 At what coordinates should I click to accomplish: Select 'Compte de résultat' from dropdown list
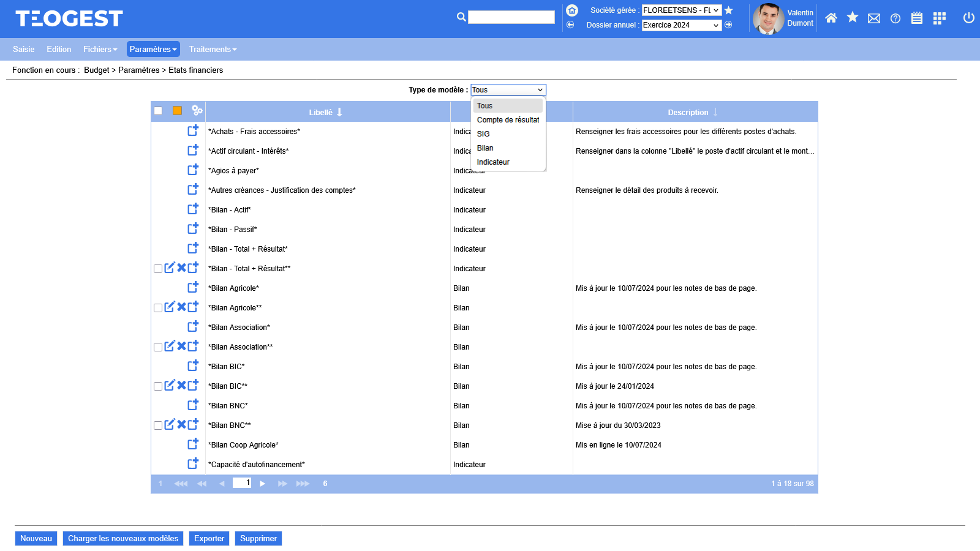508,120
